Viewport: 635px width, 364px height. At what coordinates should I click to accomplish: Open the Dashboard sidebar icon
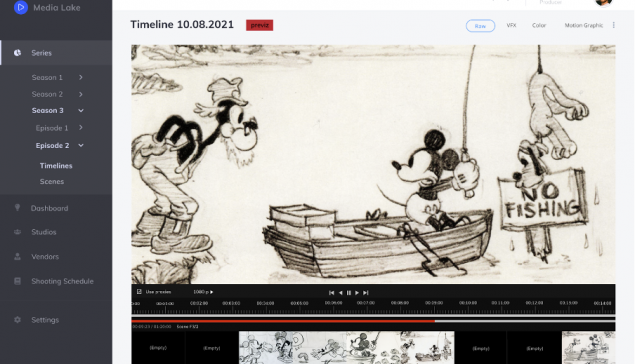[x=17, y=208]
